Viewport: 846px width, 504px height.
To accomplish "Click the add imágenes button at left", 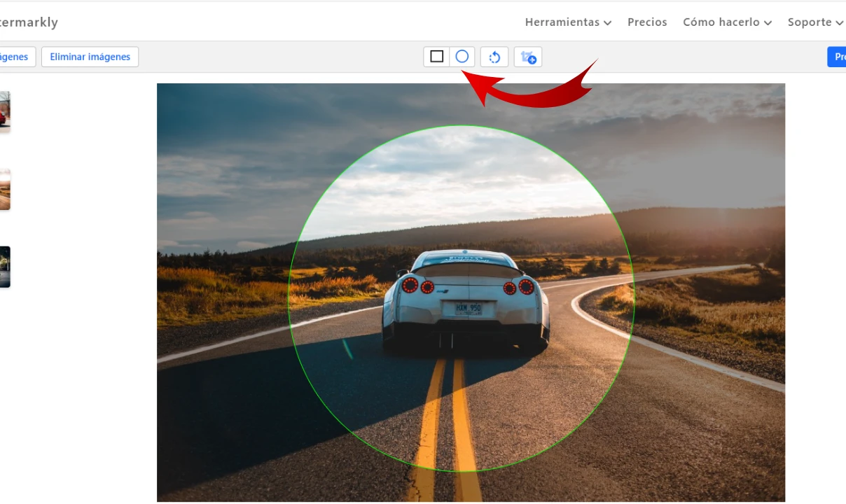I will pos(15,57).
